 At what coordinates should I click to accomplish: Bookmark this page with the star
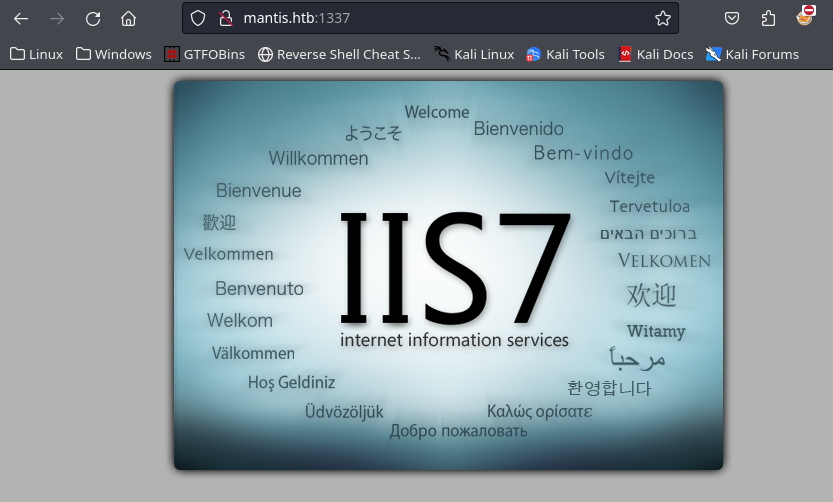(x=662, y=18)
